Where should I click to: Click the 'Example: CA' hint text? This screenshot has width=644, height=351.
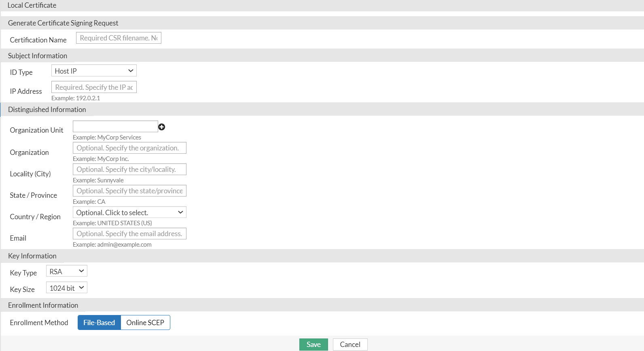pos(89,202)
